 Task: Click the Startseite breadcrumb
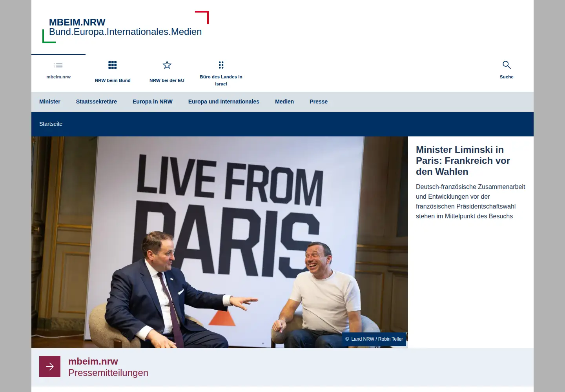pos(51,124)
